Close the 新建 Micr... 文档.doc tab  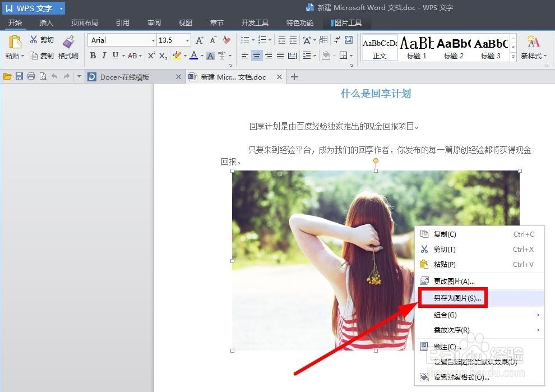point(279,77)
